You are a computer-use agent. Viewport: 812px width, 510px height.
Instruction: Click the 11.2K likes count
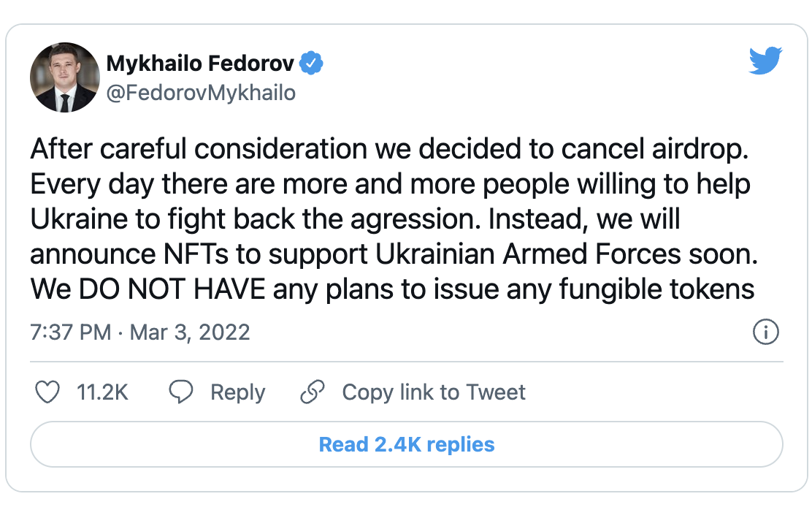pos(102,392)
